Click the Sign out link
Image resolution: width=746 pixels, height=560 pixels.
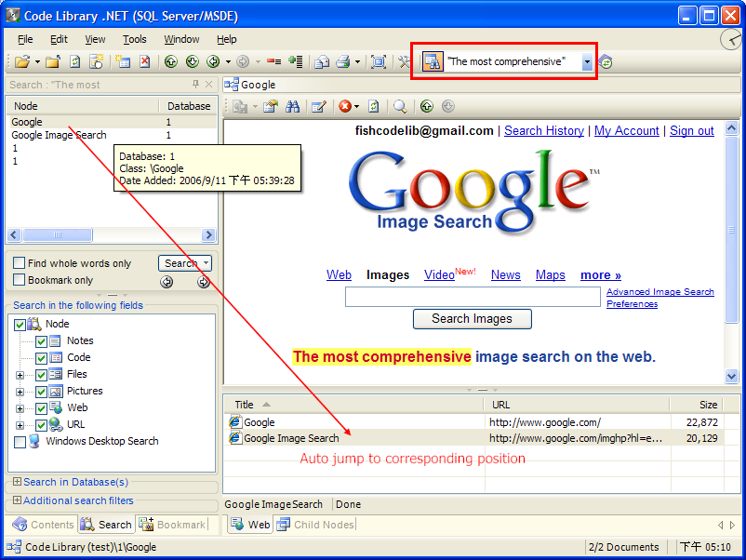point(692,131)
